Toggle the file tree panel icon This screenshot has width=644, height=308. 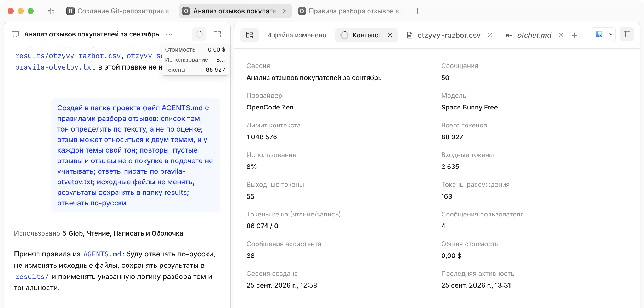click(x=250, y=35)
